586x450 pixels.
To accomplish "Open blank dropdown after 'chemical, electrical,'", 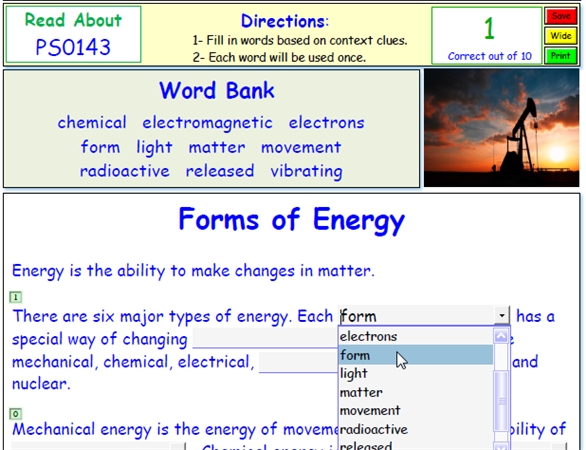I will coord(299,362).
